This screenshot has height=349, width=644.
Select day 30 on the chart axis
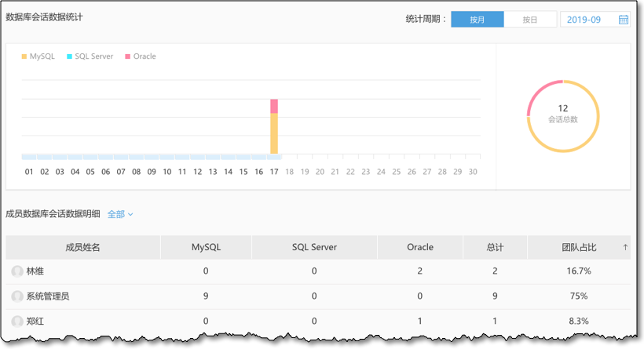(x=473, y=172)
